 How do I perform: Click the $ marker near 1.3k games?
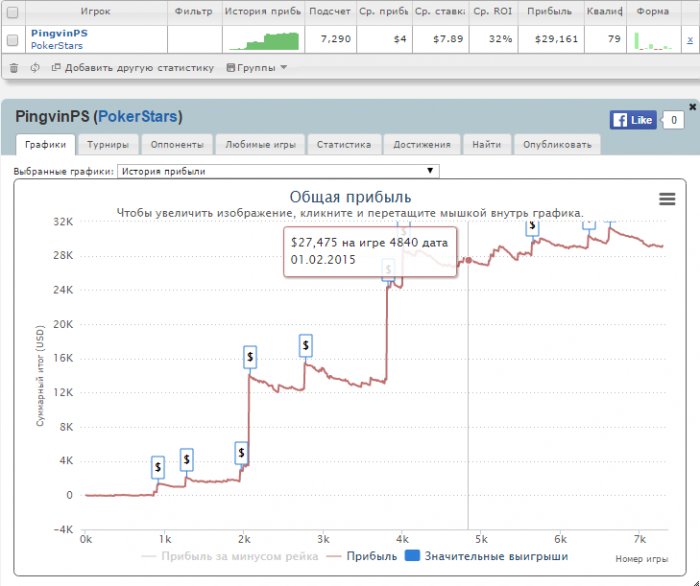187,460
